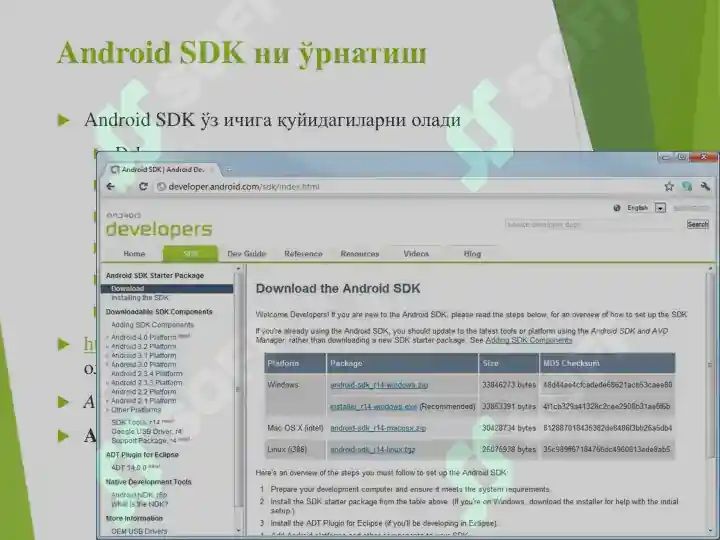Image resolution: width=720 pixels, height=540 pixels.
Task: Click the globe icon next to English
Action: point(617,208)
